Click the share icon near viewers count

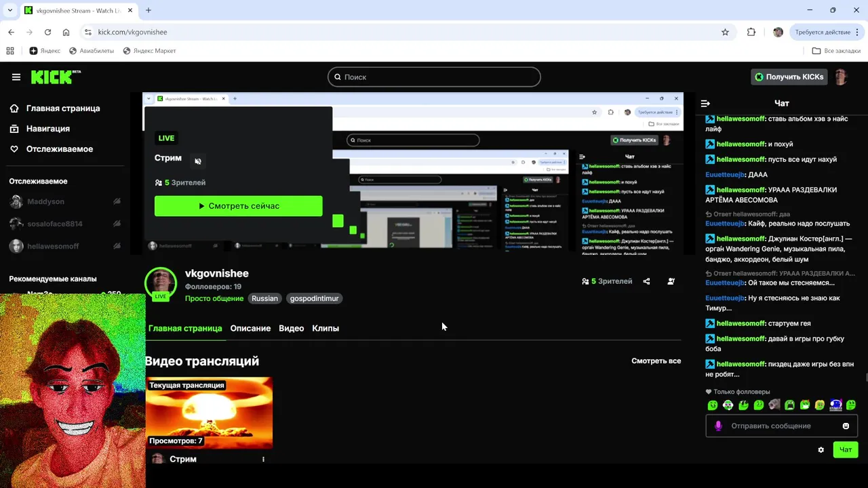tap(646, 281)
